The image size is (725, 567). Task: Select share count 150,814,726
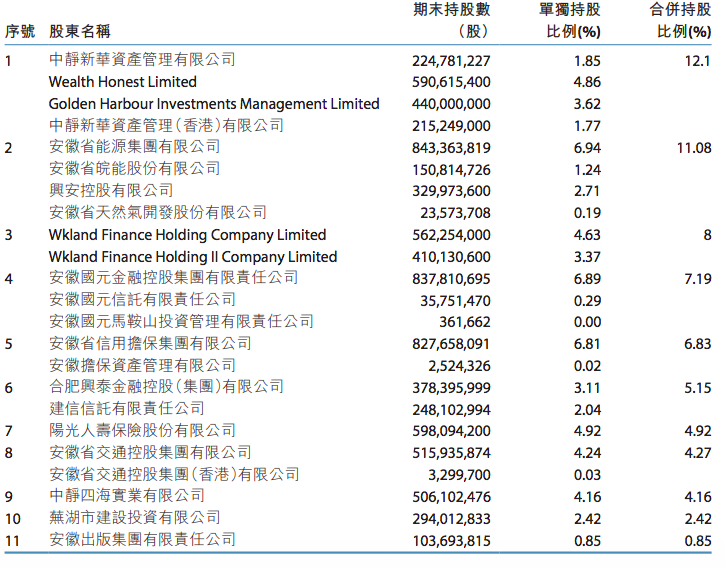451,170
